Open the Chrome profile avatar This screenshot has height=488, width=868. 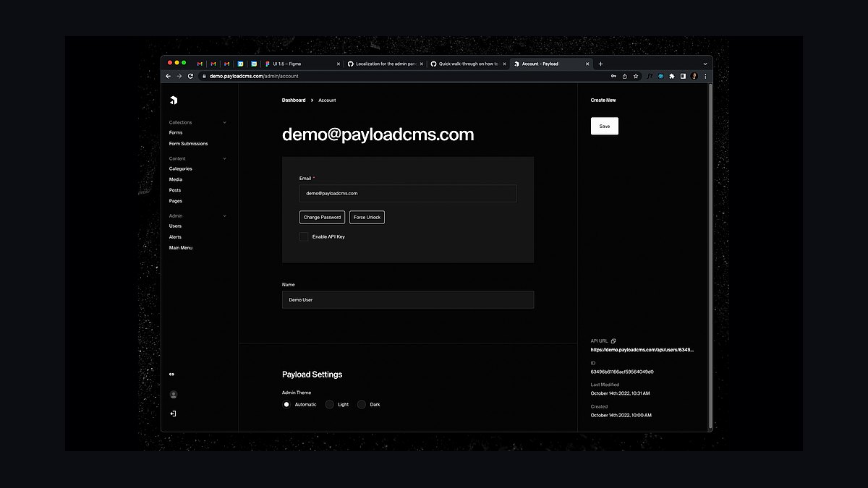point(694,76)
